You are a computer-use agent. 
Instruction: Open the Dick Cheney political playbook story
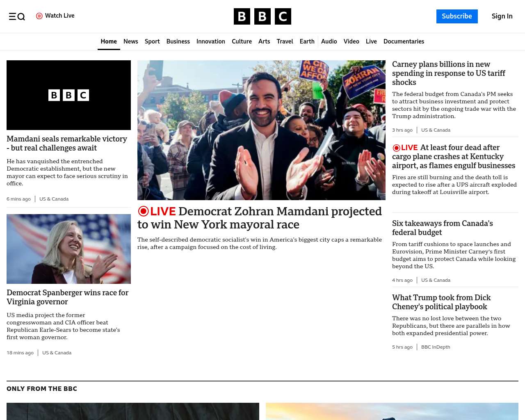click(x=441, y=302)
